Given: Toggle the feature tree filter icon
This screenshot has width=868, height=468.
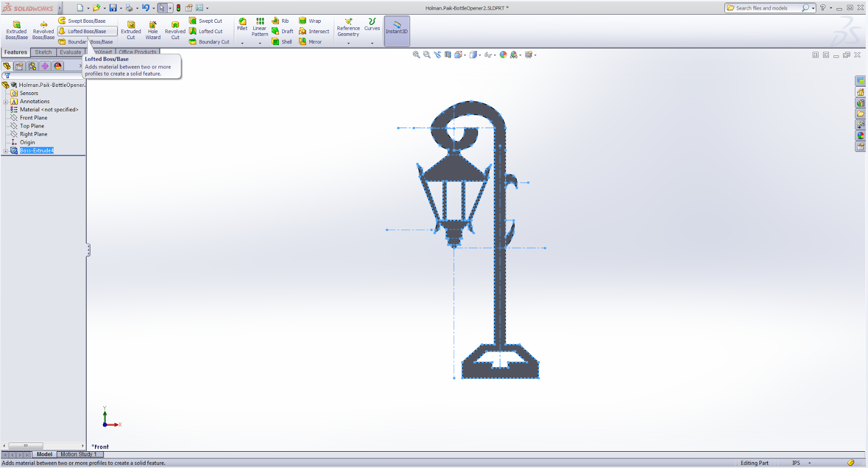Looking at the screenshot, I should (x=7, y=76).
